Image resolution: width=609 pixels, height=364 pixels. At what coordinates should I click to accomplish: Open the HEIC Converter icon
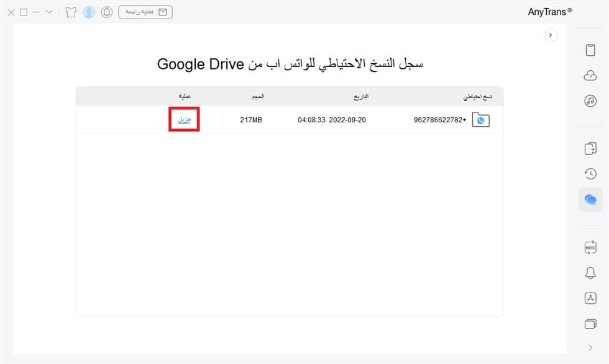tap(590, 248)
